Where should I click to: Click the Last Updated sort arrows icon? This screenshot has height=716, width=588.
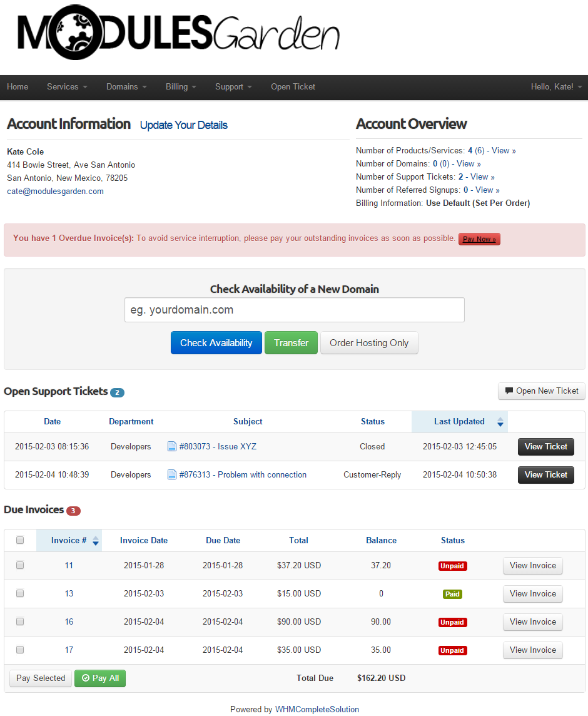coord(500,422)
